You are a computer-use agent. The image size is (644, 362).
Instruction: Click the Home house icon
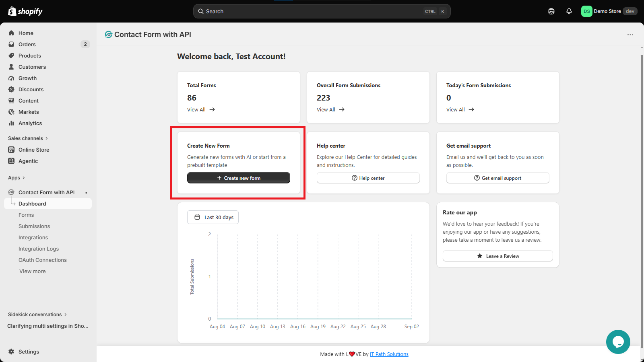[11, 33]
